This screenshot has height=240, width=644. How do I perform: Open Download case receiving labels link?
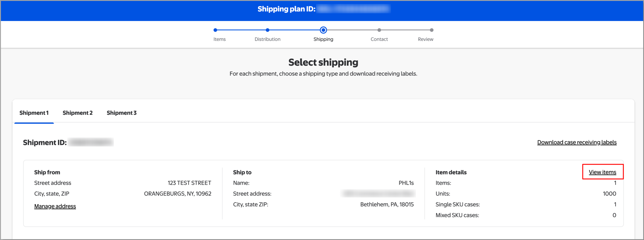(x=577, y=142)
